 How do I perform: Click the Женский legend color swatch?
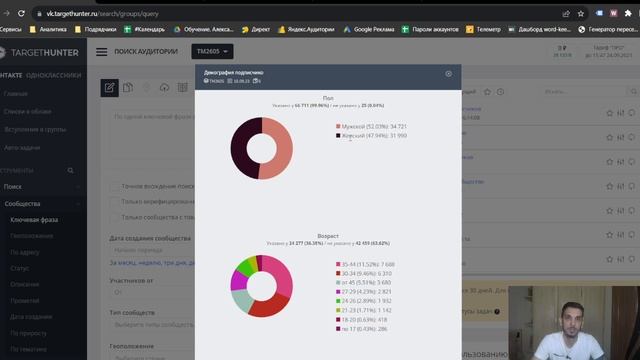[x=338, y=136]
